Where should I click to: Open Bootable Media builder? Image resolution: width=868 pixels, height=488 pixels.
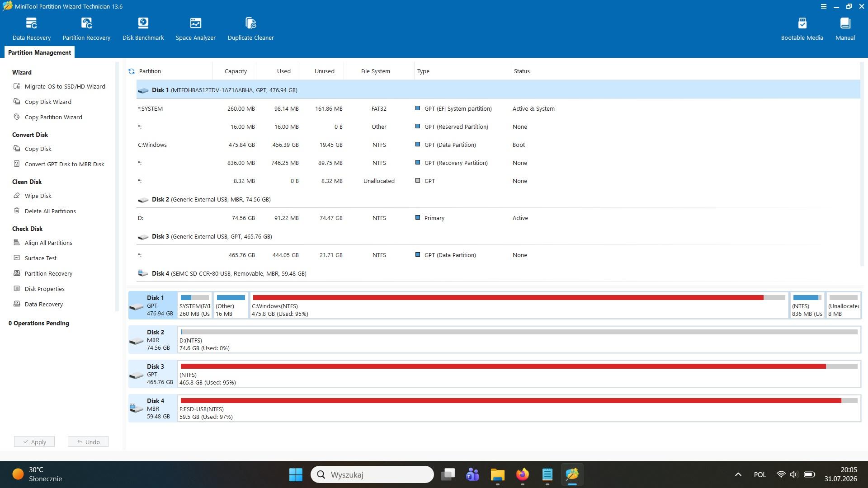coord(802,29)
